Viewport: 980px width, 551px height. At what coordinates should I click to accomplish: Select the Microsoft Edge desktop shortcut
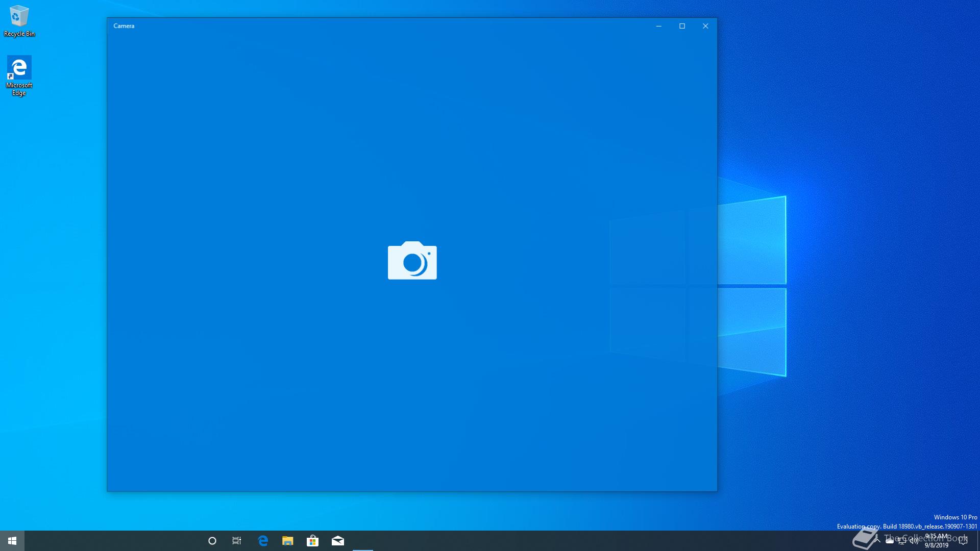point(19,76)
